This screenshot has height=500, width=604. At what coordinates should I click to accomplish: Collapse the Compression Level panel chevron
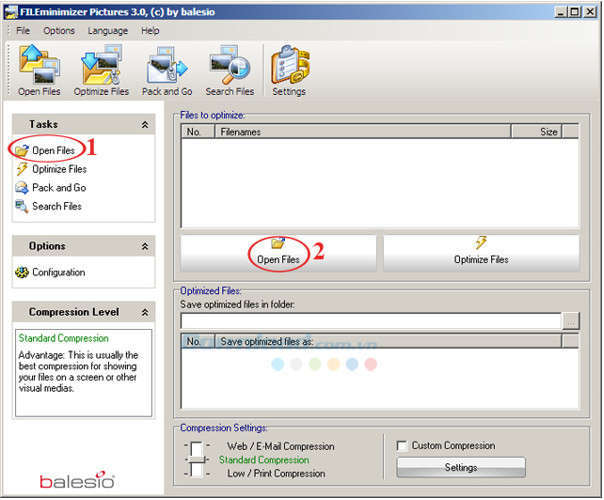coord(145,312)
